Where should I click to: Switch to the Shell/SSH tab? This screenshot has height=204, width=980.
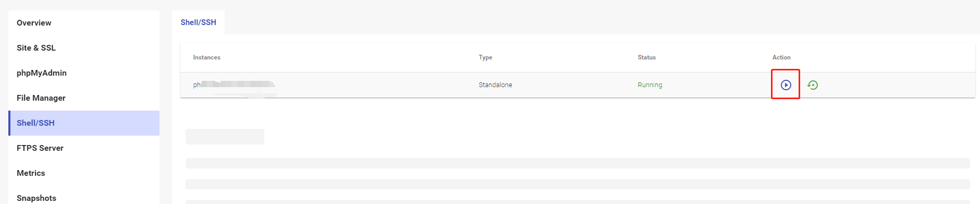click(x=198, y=22)
